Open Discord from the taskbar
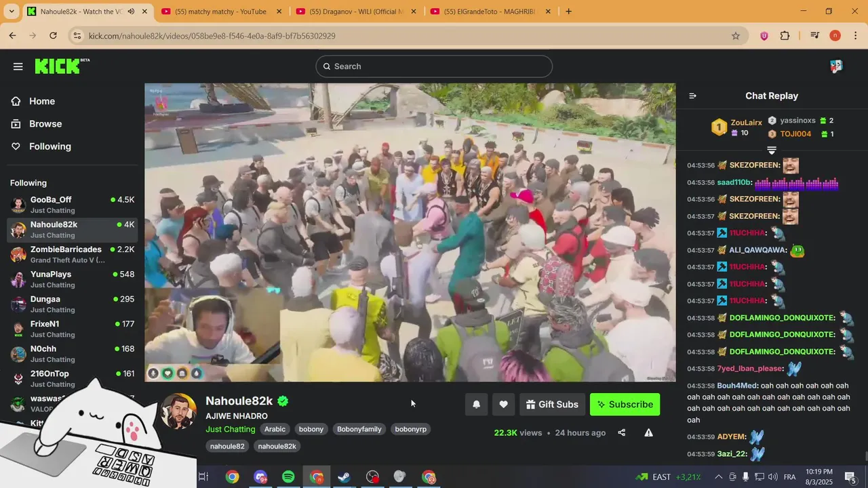Viewport: 868px width, 488px height. (260, 477)
